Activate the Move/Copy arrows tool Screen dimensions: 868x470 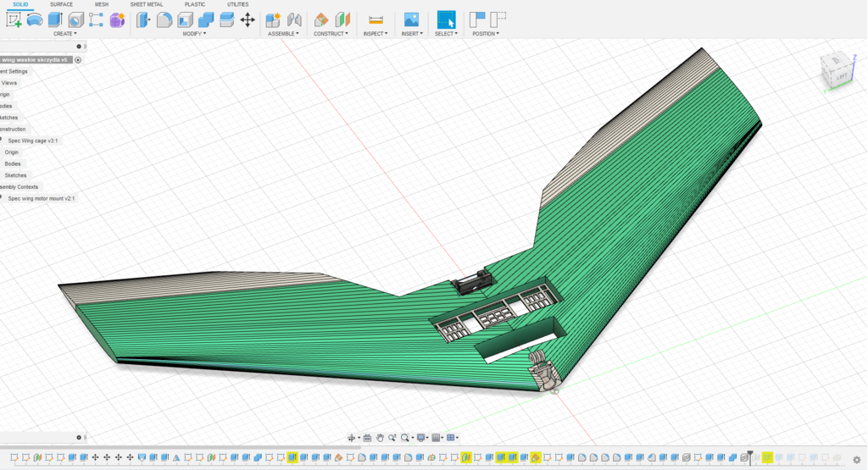point(248,19)
